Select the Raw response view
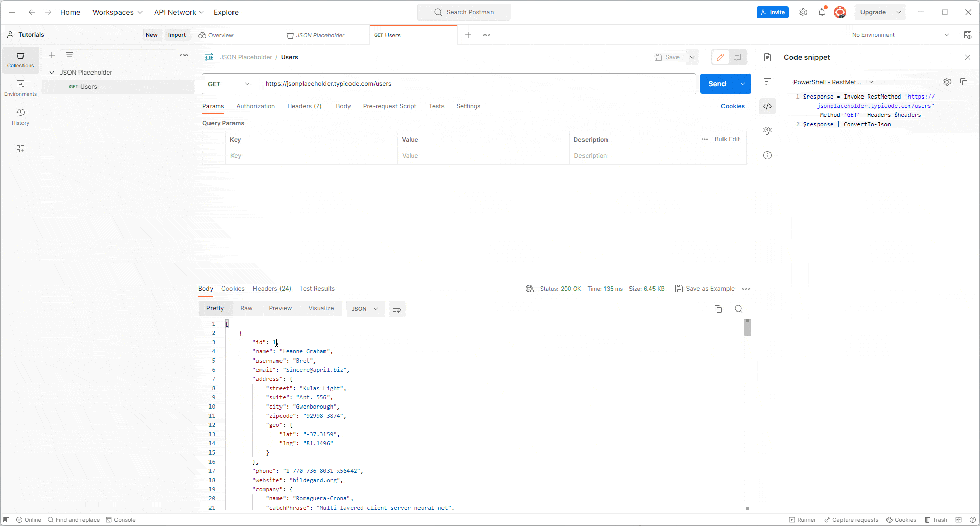Image resolution: width=980 pixels, height=526 pixels. (246, 308)
